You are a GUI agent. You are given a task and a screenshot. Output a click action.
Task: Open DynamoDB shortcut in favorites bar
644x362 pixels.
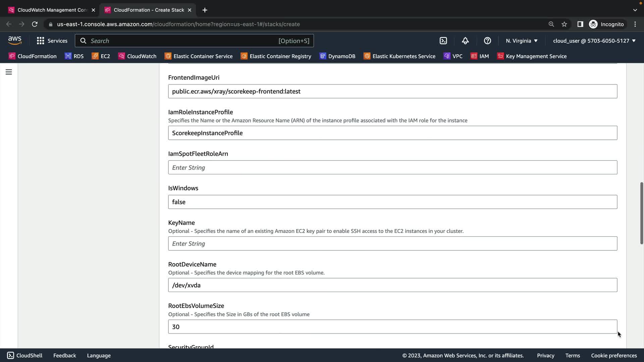[x=337, y=56]
